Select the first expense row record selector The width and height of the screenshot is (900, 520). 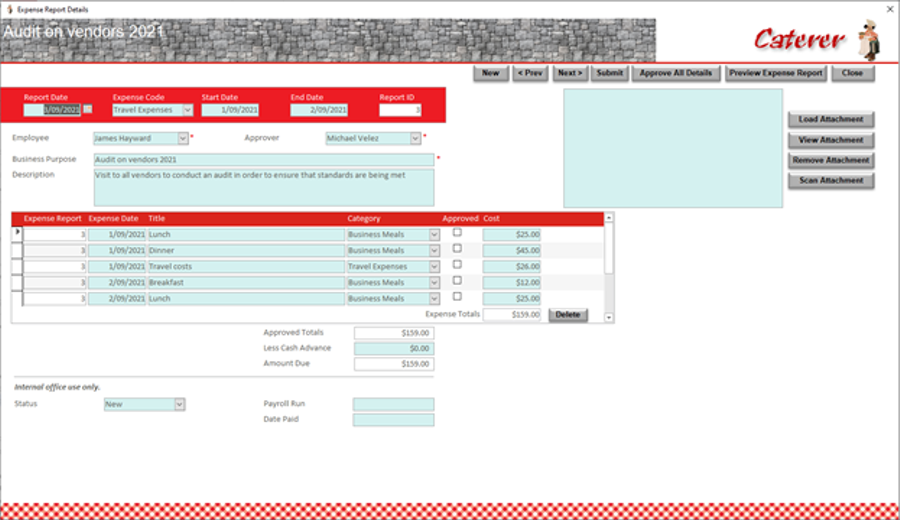(17, 234)
